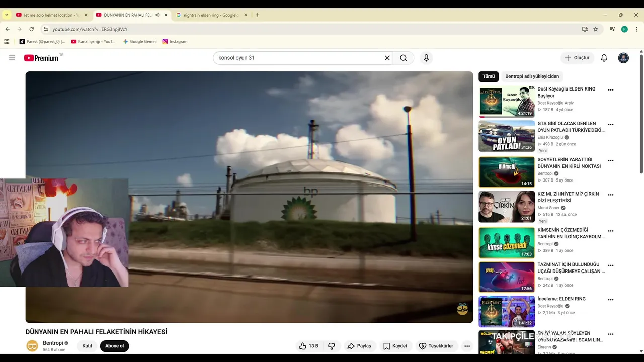Image resolution: width=644 pixels, height=362 pixels.
Task: Click the Oluştur create button
Action: point(577,58)
